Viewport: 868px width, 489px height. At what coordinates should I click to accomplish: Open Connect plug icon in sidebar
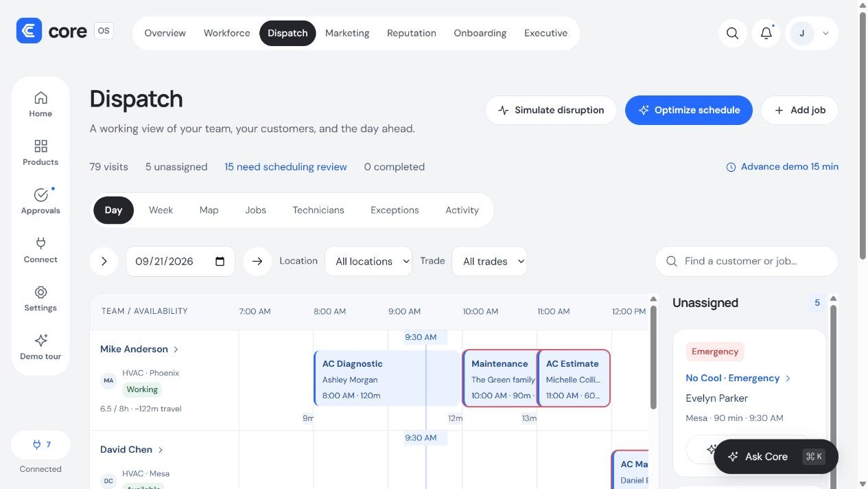pyautogui.click(x=40, y=251)
